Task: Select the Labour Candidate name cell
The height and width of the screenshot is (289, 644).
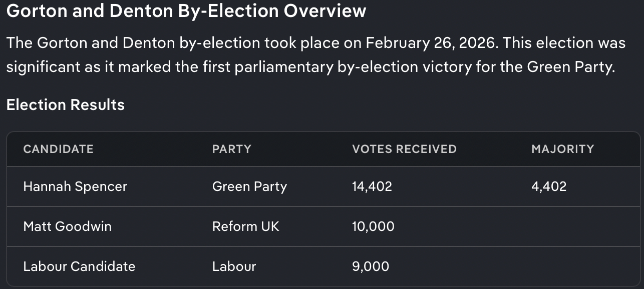Action: point(79,266)
